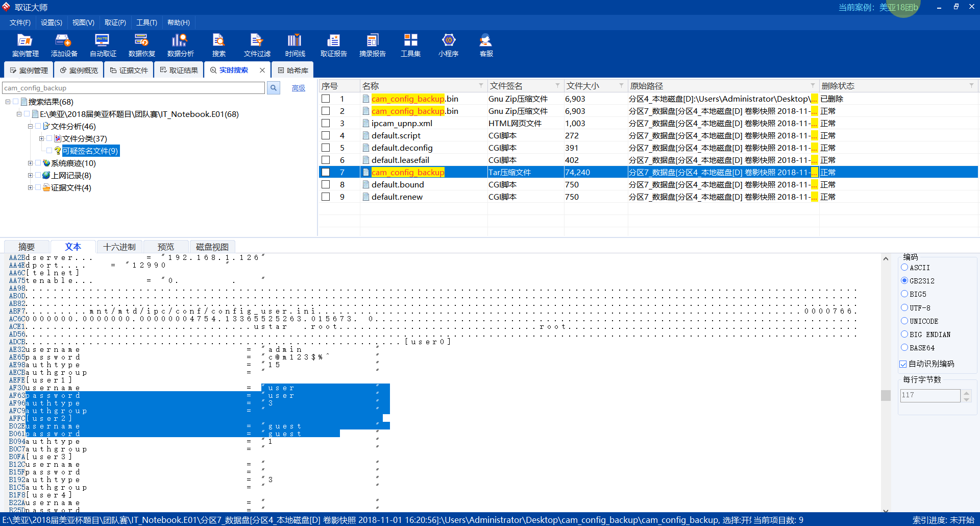Open 小程序 toolbar icon
This screenshot has height=526, width=980.
(x=448, y=45)
